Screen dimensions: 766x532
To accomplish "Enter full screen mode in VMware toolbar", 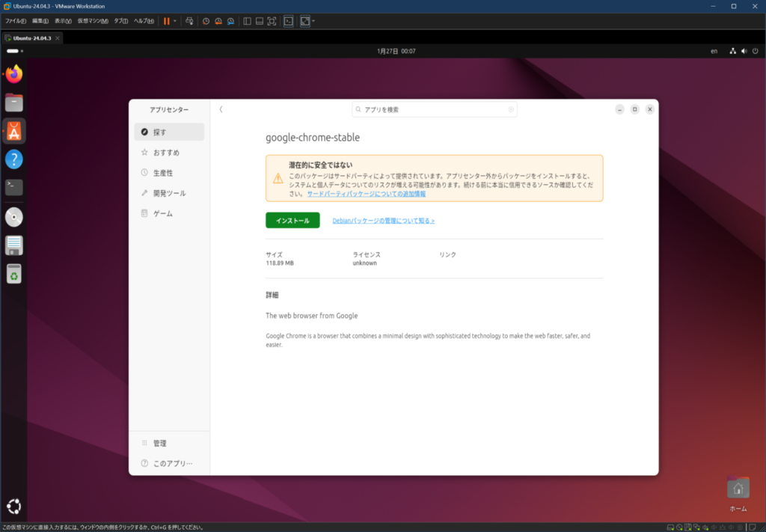I will 272,21.
